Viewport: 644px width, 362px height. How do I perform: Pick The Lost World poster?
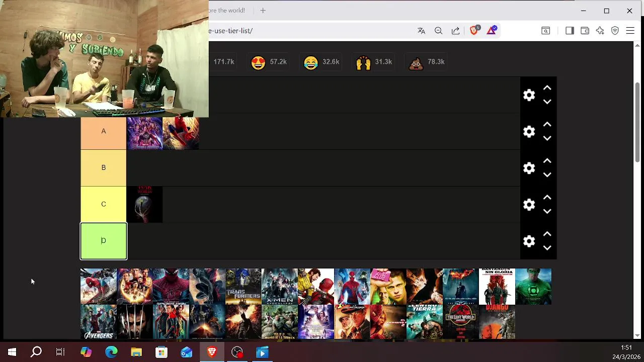pyautogui.click(x=461, y=322)
